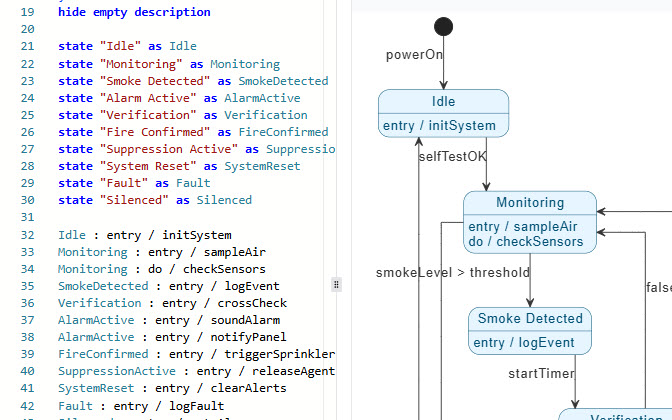The height and width of the screenshot is (420, 672).
Task: Click 'Monitoring : entry / sampleAir' code line
Action: (x=162, y=252)
